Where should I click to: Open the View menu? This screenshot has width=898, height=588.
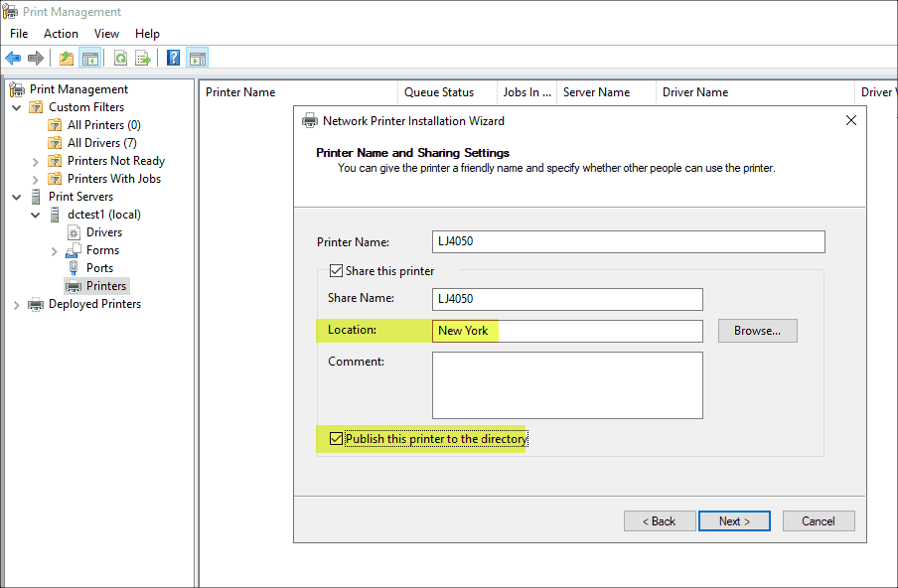pos(106,34)
